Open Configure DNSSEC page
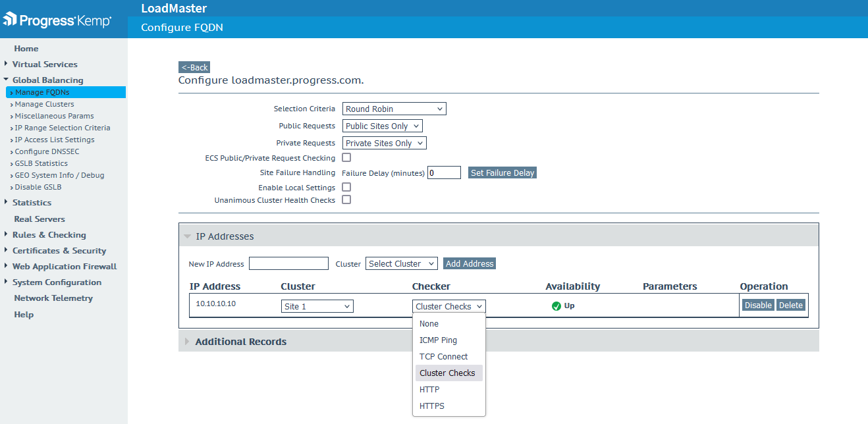 [47, 151]
